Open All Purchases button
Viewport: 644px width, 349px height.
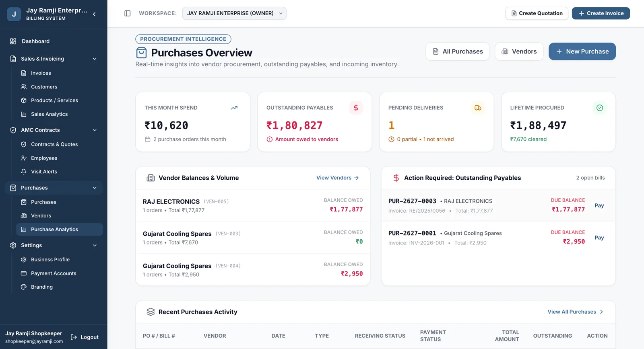point(457,51)
